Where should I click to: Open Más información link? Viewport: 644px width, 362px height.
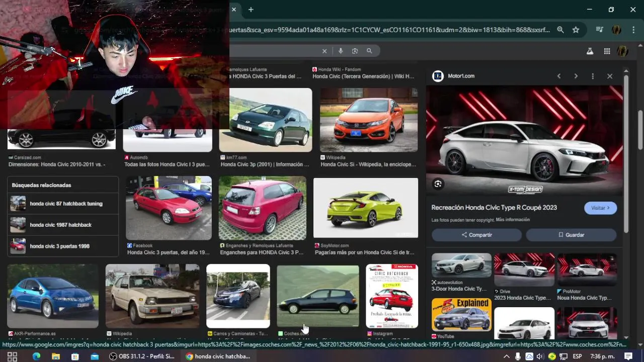[513, 220]
